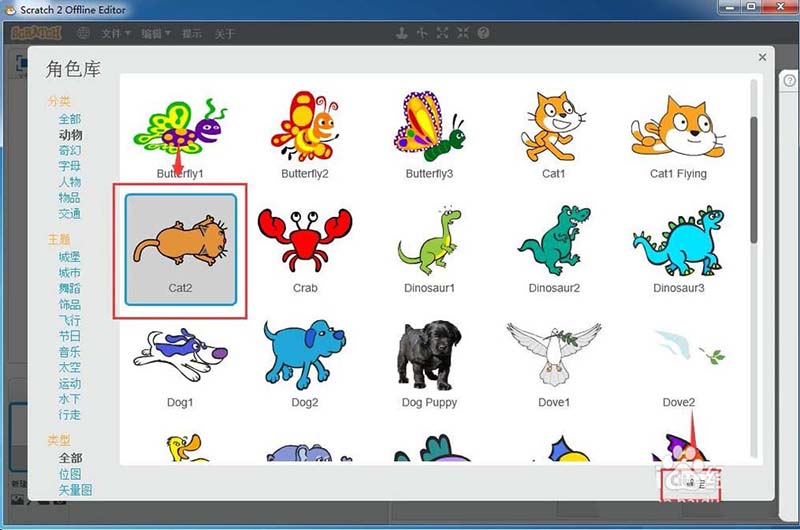
Task: Filter by 位图 bitmap type
Action: click(70, 474)
